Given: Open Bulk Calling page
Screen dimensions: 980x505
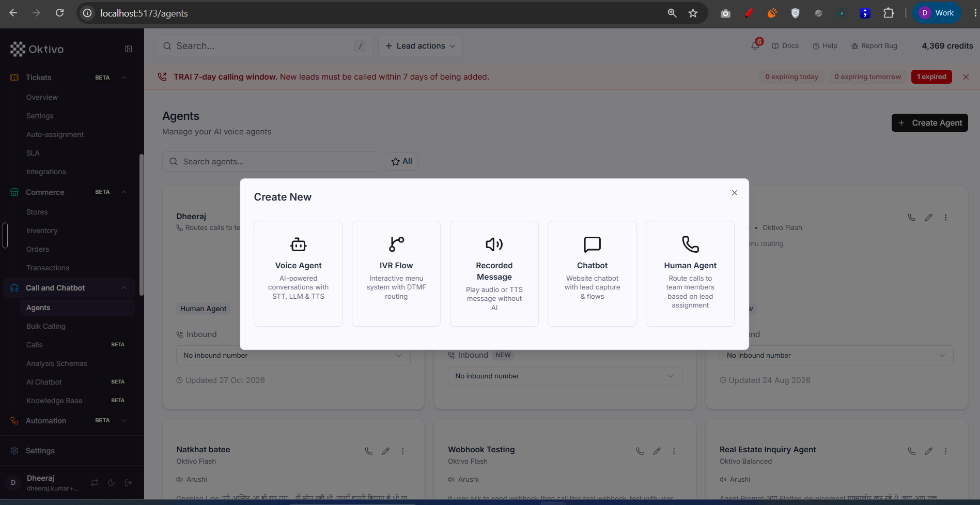Looking at the screenshot, I should [x=45, y=326].
